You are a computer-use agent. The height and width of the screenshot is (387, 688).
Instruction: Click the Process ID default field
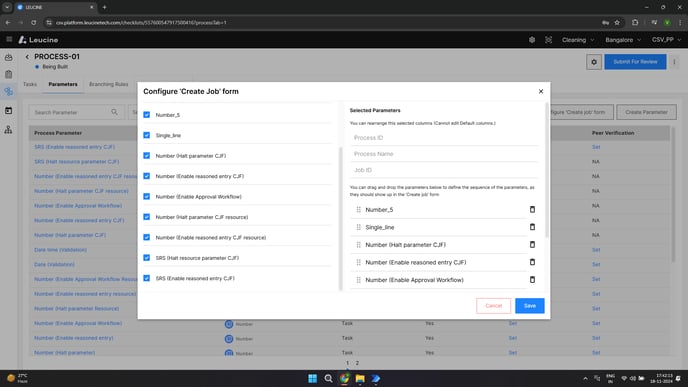click(444, 138)
